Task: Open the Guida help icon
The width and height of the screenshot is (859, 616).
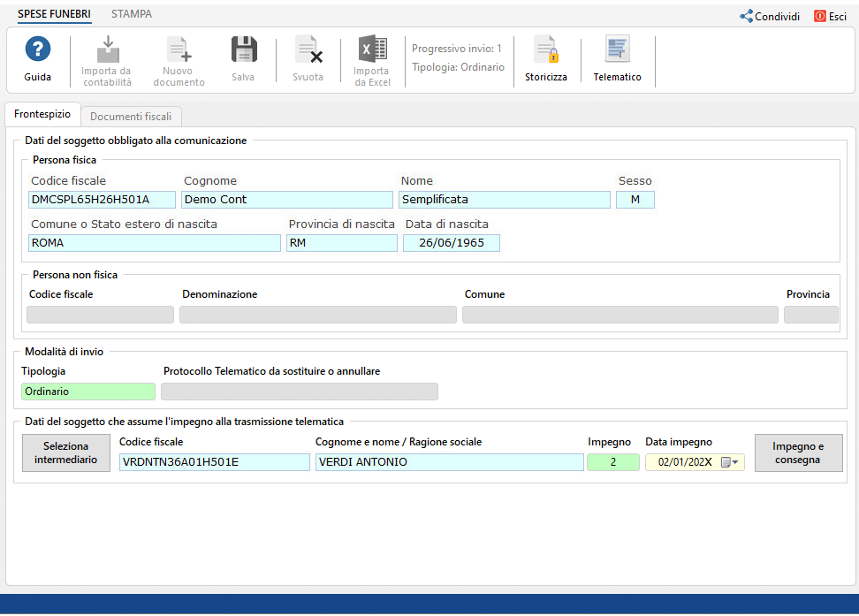Action: click(38, 49)
